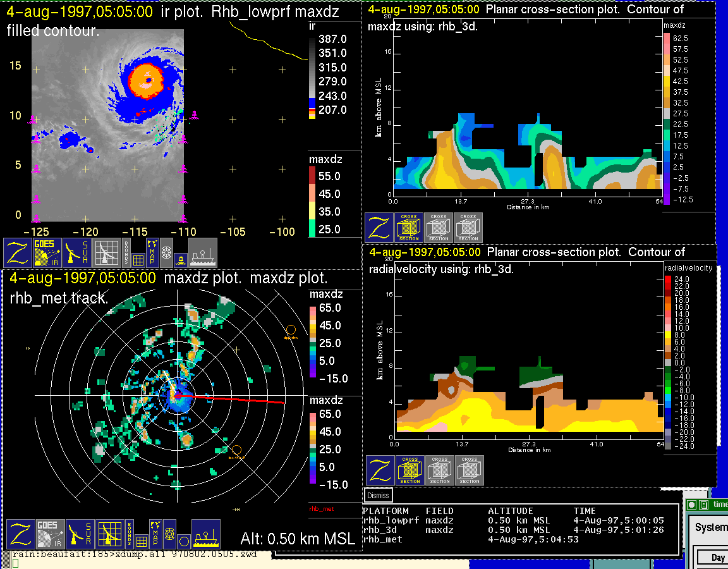Click the GOES IR satellite icon in top plot
The width and height of the screenshot is (728, 569).
click(47, 253)
